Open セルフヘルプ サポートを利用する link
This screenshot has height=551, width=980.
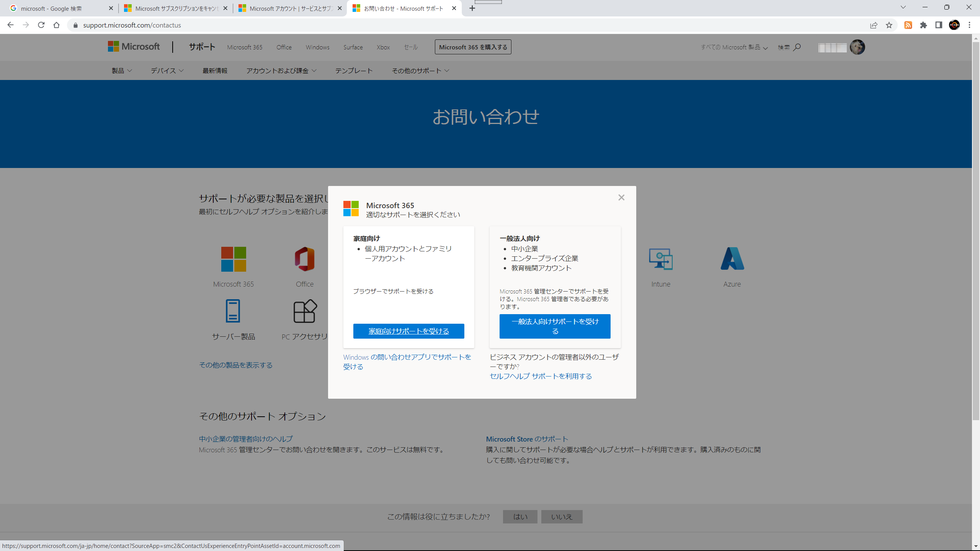(x=541, y=376)
